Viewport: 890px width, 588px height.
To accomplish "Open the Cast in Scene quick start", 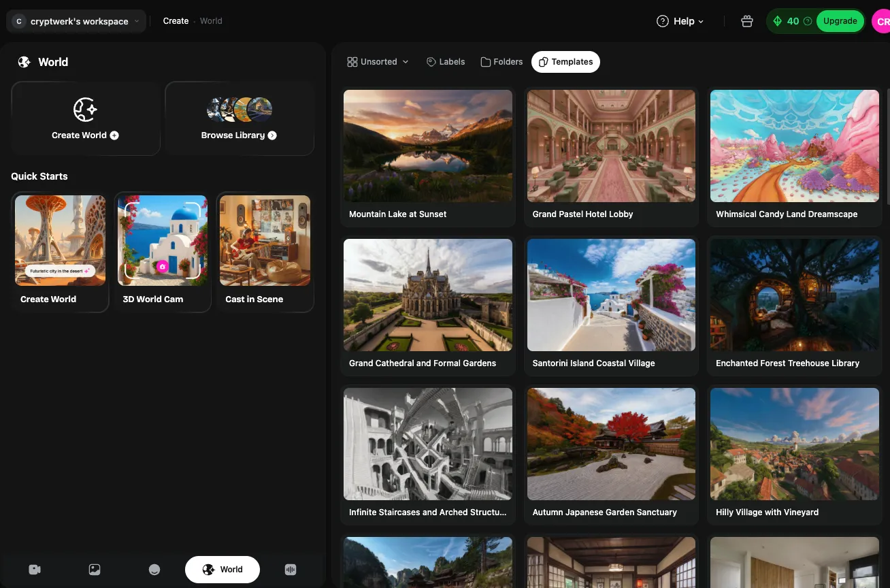I will pos(265,252).
